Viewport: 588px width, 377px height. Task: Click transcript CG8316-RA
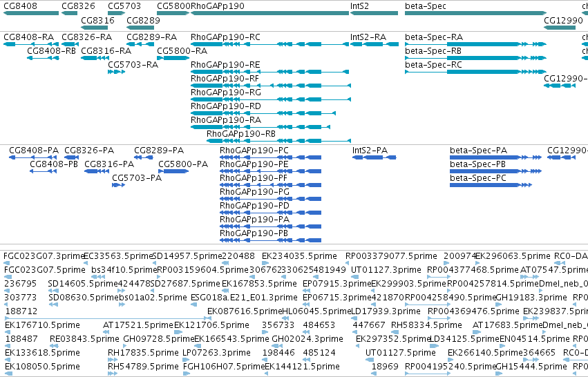click(95, 58)
